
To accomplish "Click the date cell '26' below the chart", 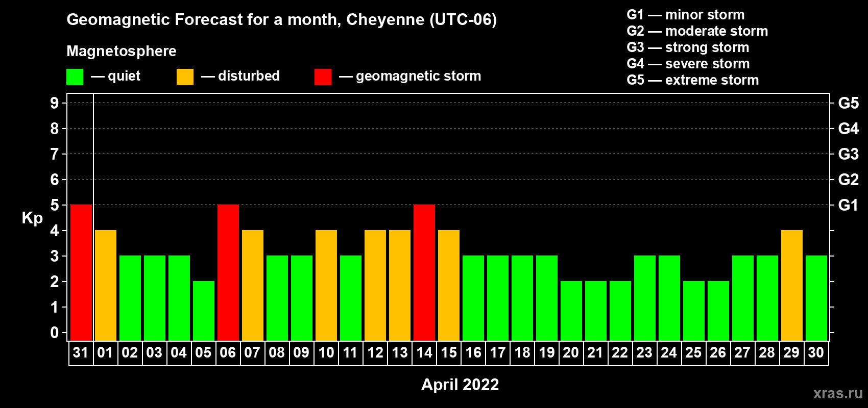I will click(x=718, y=353).
